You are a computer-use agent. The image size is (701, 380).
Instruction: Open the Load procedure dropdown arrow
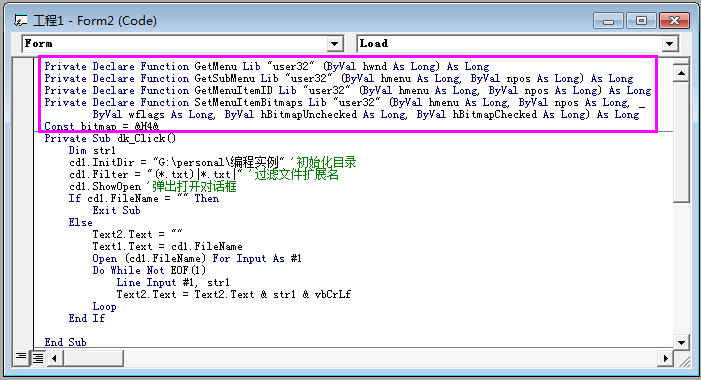tap(669, 44)
